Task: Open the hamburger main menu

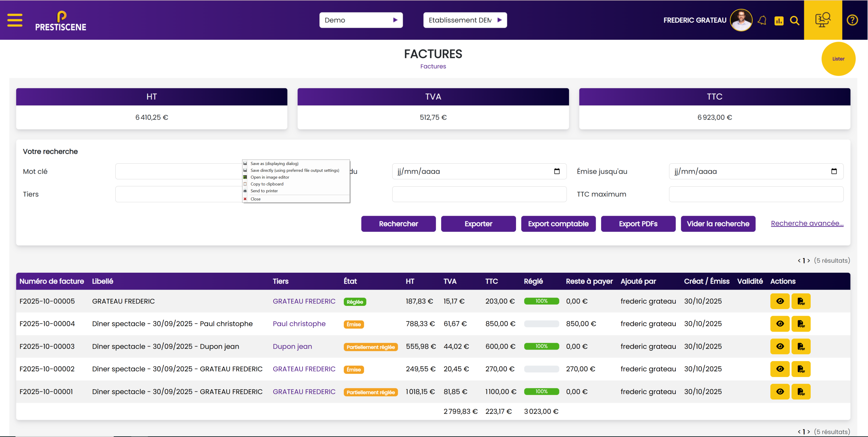Action: tap(15, 20)
